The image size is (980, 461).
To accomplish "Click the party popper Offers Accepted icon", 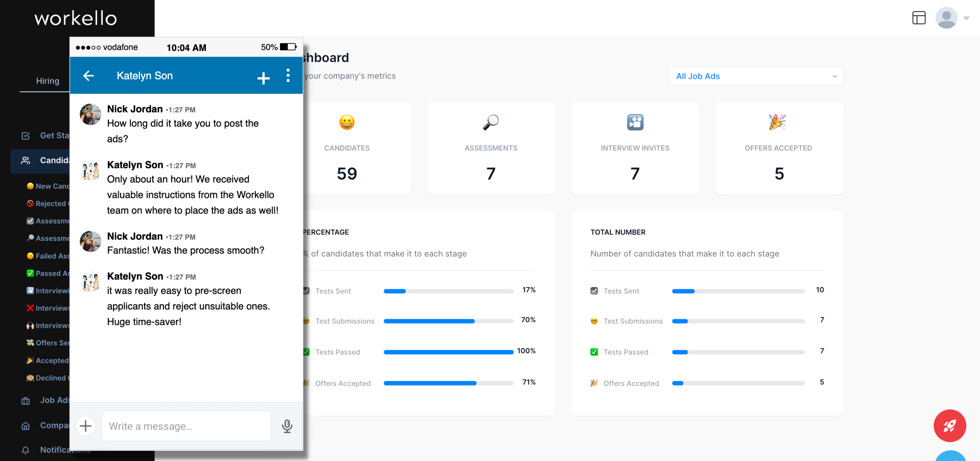I will [x=777, y=122].
